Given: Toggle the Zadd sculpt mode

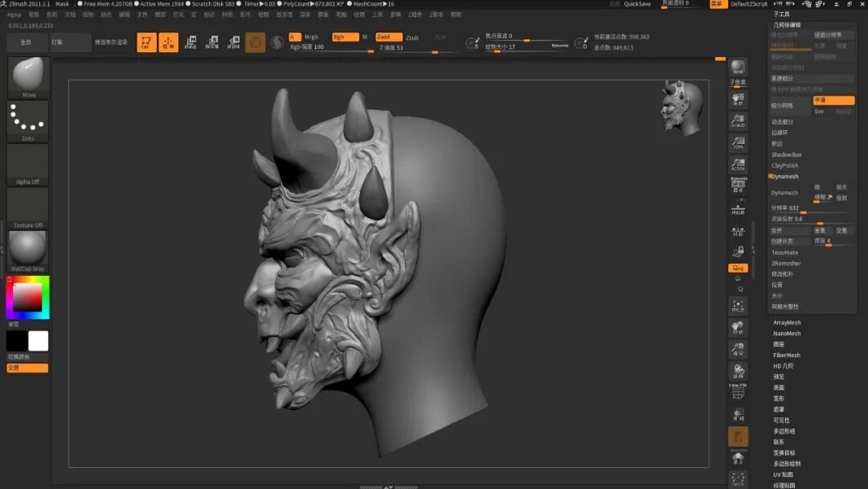Looking at the screenshot, I should coord(388,37).
